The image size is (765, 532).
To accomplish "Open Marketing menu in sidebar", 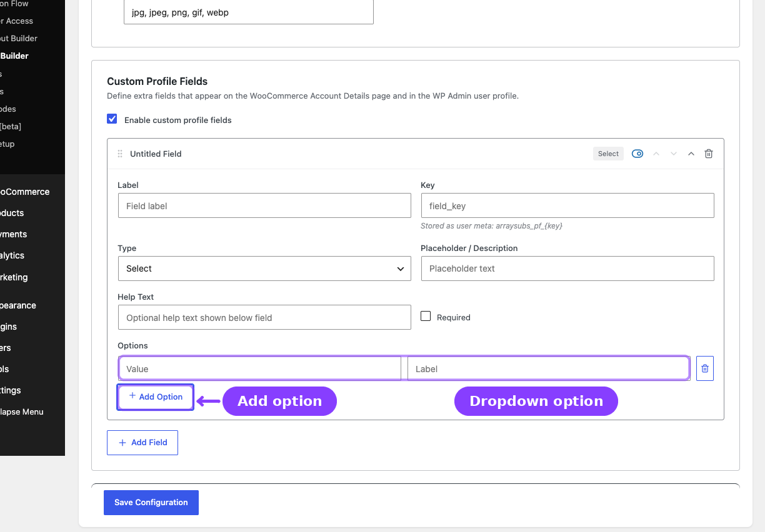I will pyautogui.click(x=14, y=277).
